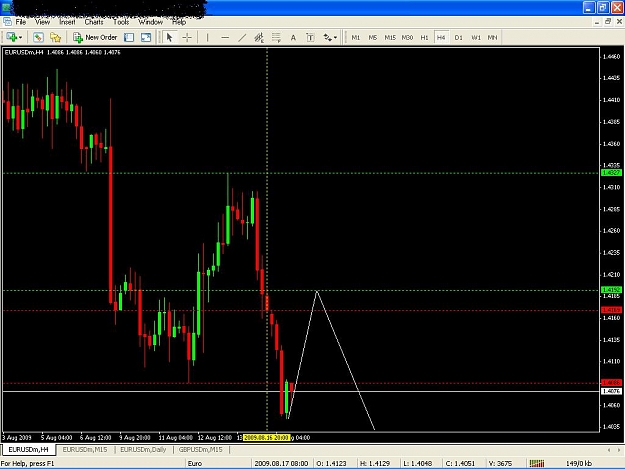Click the green 1.4327 price label
625x469 pixels.
[x=611, y=173]
